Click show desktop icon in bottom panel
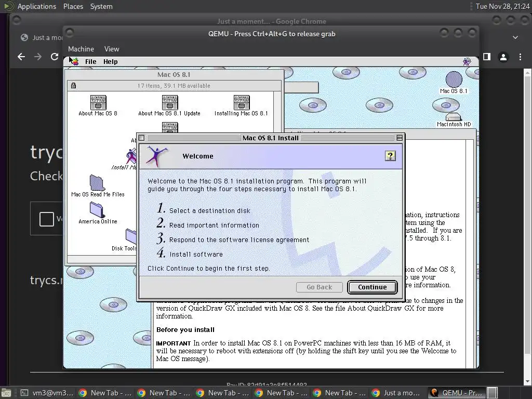This screenshot has width=532, height=399. [6, 393]
